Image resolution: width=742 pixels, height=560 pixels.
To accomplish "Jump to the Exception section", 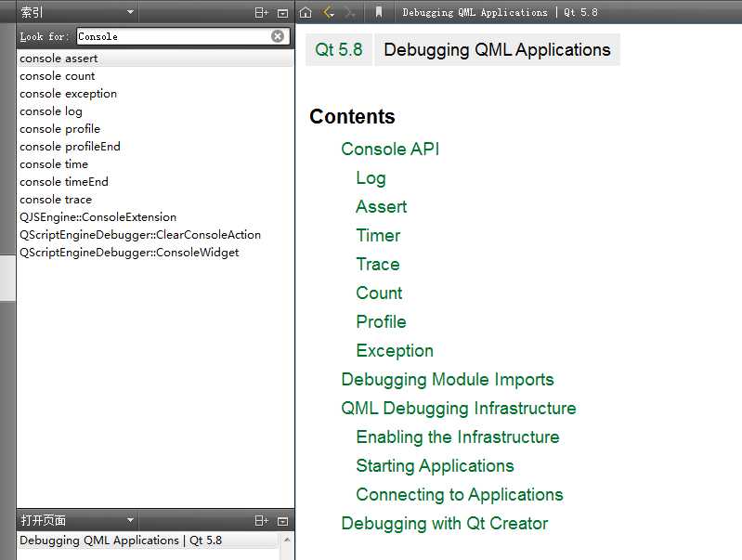I will 395,351.
